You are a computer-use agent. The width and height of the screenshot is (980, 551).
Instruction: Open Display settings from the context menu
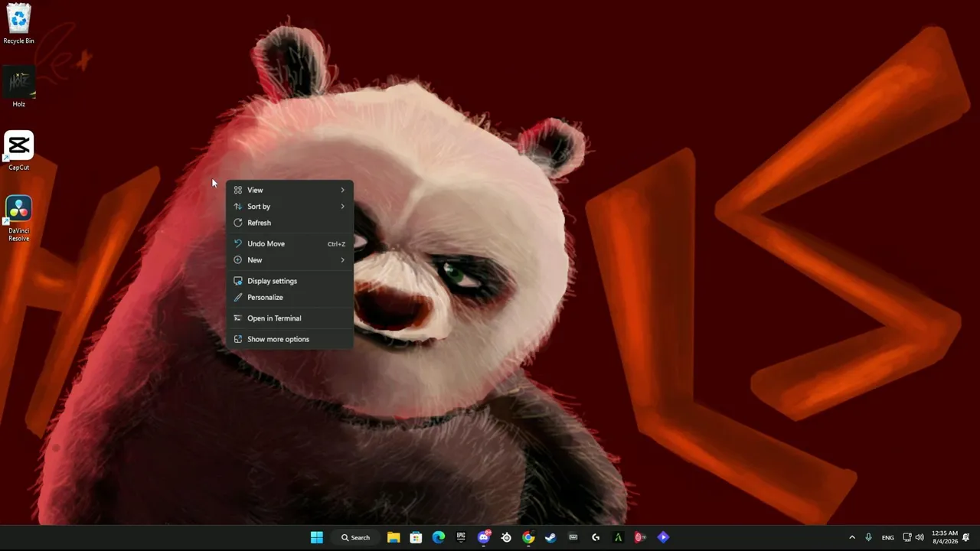click(289, 281)
